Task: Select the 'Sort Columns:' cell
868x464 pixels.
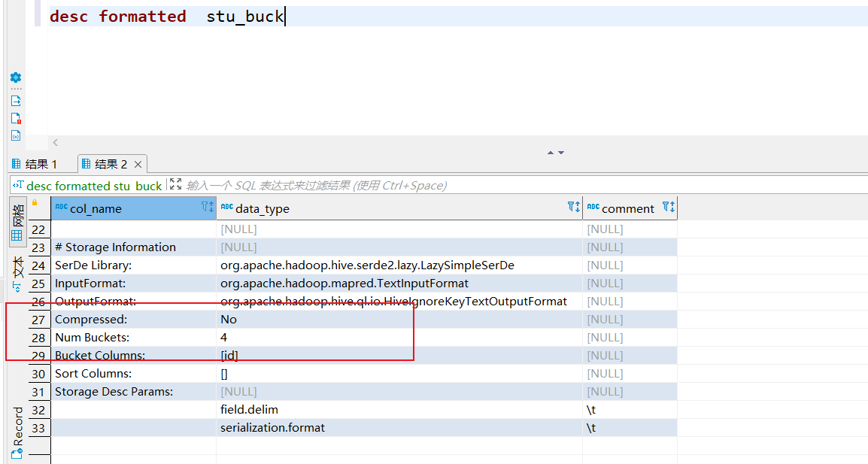Action: [x=133, y=373]
